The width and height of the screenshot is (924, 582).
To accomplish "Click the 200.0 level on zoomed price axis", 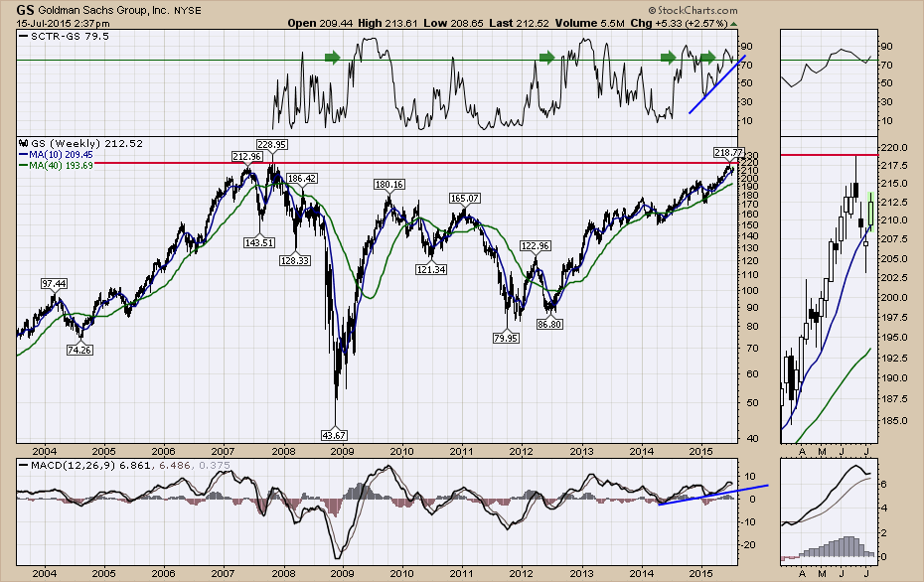I will (894, 298).
